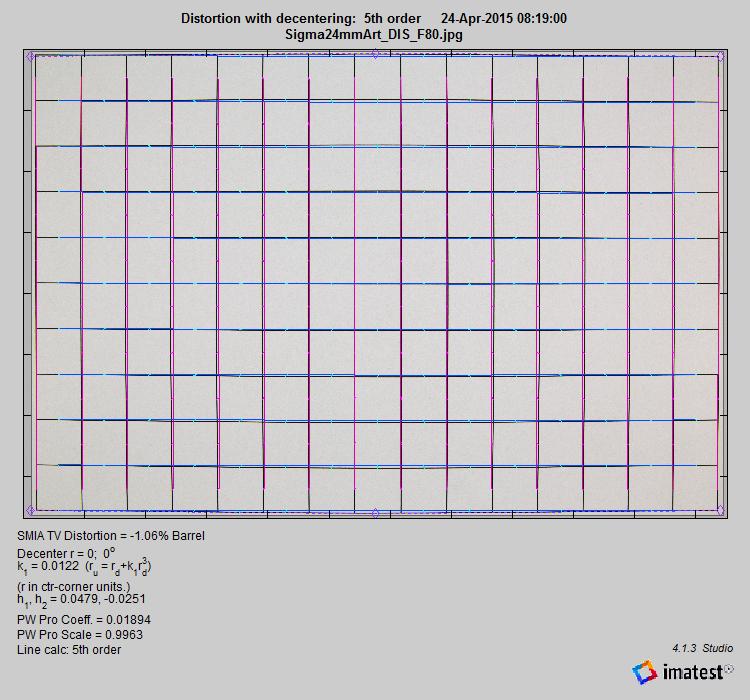Click the SMIA TV Distortion result line
750x700 pixels.
click(x=111, y=536)
